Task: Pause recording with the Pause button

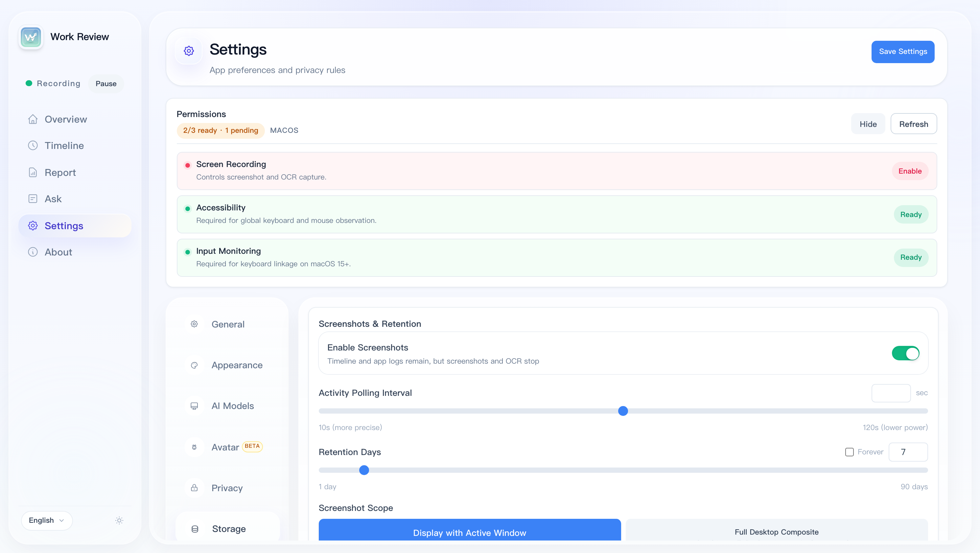Action: coord(106,84)
